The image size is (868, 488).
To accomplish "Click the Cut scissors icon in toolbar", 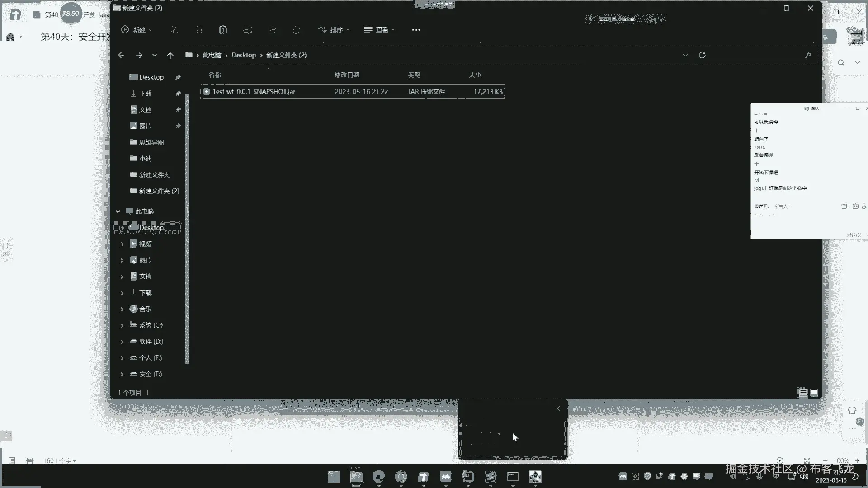I will [x=174, y=30].
